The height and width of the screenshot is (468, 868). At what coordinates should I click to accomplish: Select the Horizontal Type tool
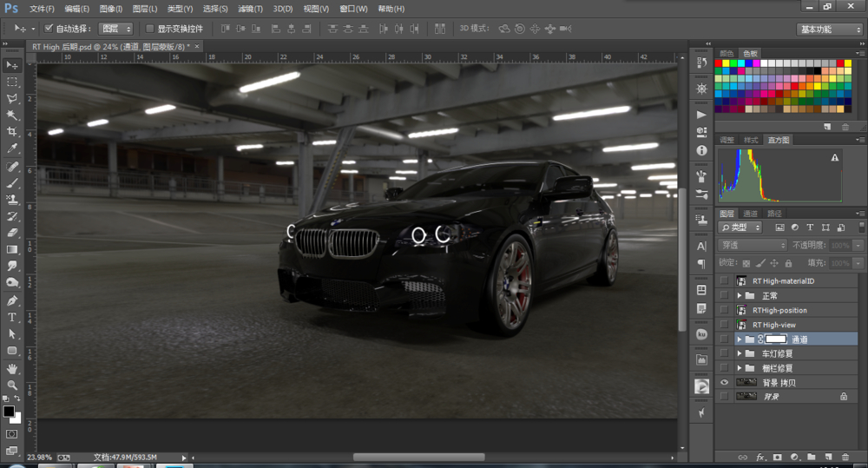point(12,317)
